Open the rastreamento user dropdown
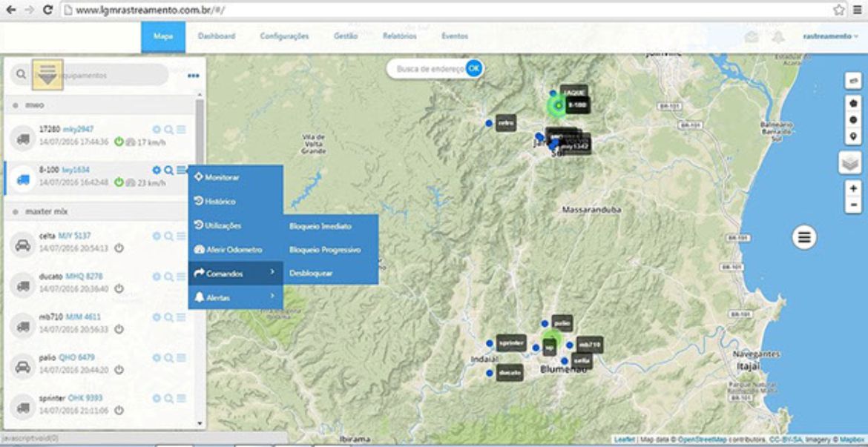 [x=830, y=36]
